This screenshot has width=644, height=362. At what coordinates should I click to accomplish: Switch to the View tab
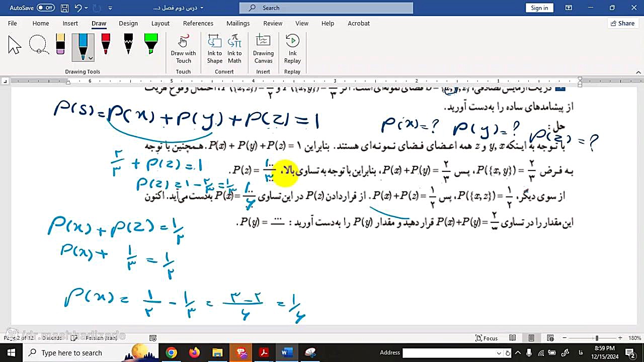pyautogui.click(x=302, y=23)
